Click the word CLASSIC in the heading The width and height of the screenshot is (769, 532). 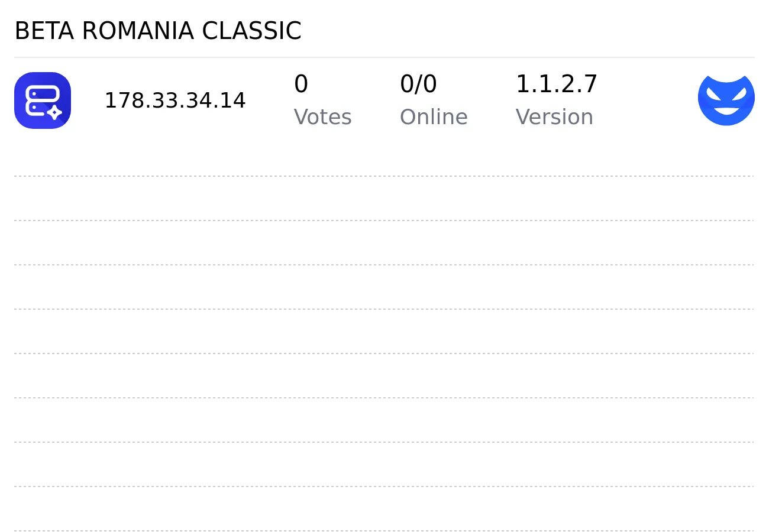coord(251,31)
